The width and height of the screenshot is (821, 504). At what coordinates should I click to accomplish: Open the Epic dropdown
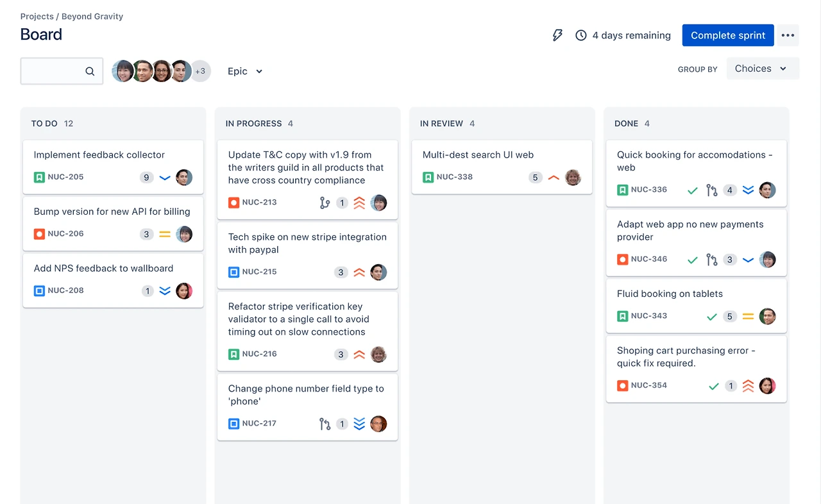(244, 71)
